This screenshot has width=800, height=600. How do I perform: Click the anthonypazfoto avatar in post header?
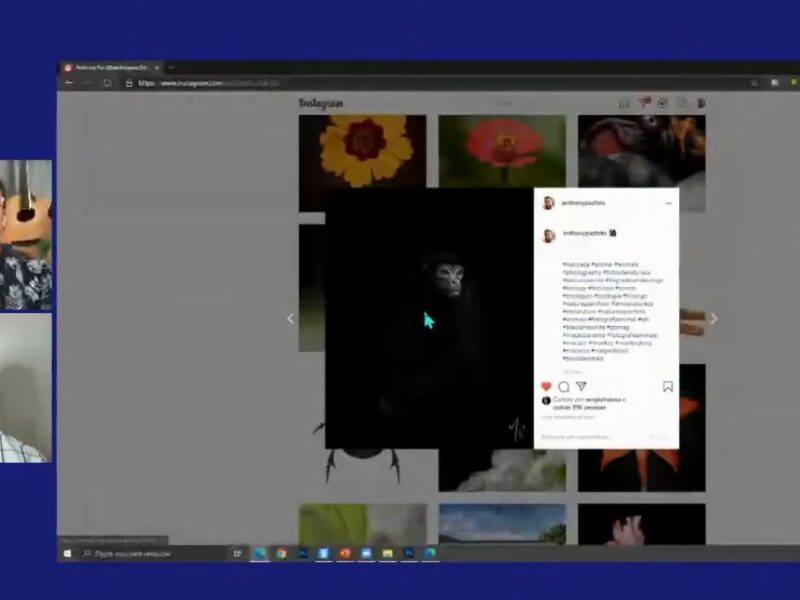(548, 203)
